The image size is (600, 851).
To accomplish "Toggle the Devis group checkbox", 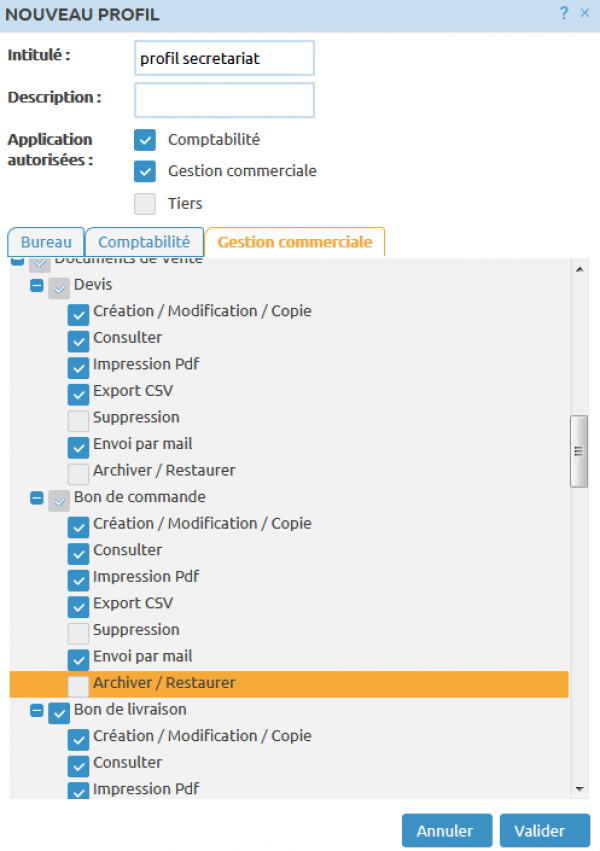I will 58,286.
